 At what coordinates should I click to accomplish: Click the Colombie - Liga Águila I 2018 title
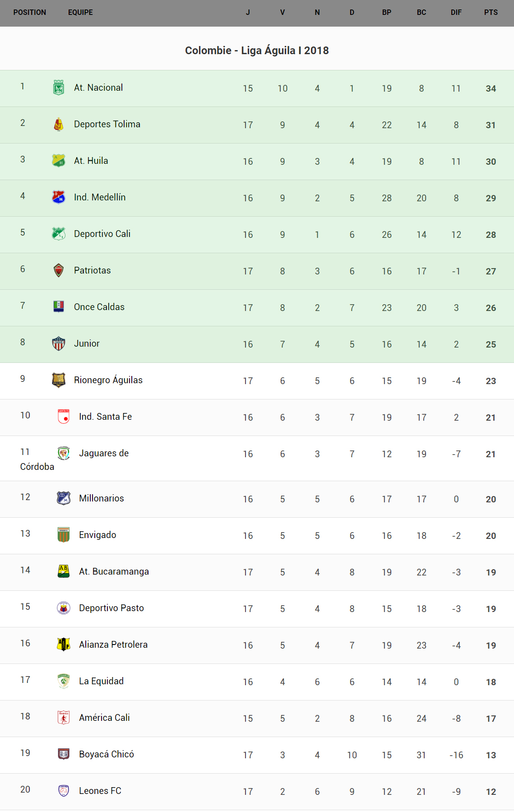pos(257,51)
